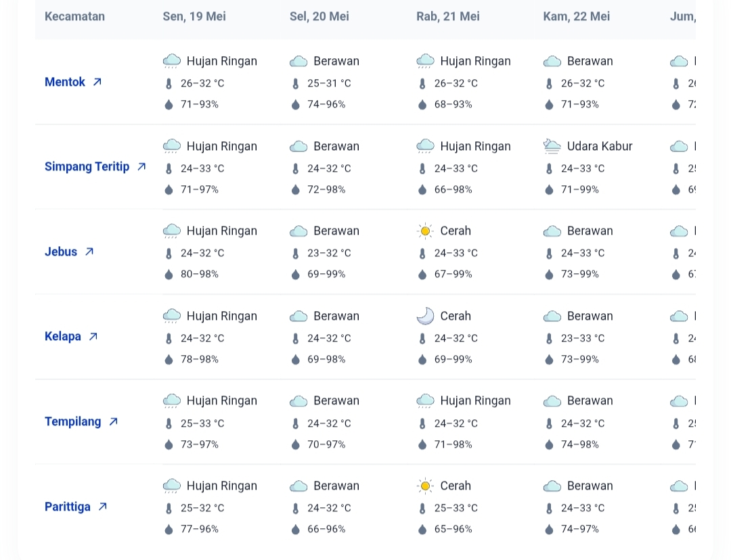731x560 pixels.
Task: Click humidity drop icon for Jebus 80–98%
Action: [x=169, y=275]
